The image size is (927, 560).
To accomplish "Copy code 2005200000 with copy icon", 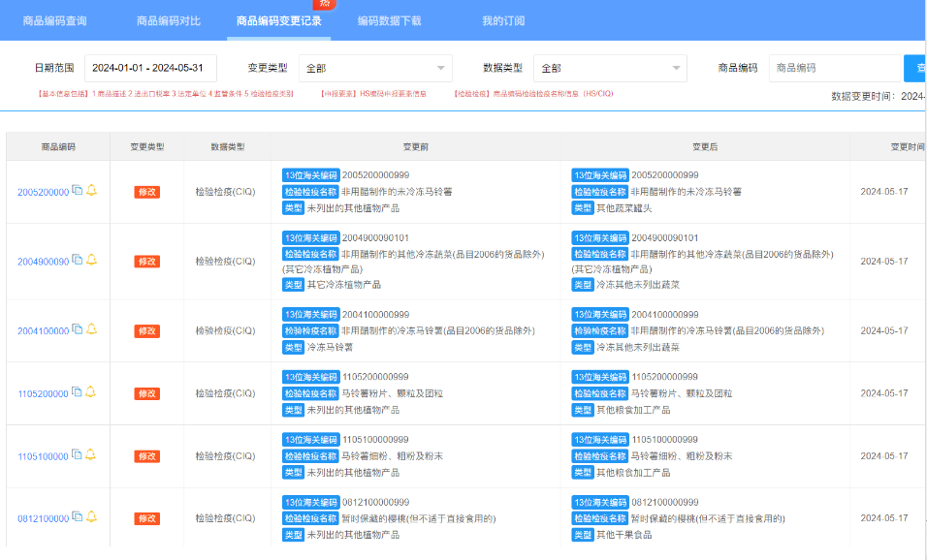I will [77, 190].
